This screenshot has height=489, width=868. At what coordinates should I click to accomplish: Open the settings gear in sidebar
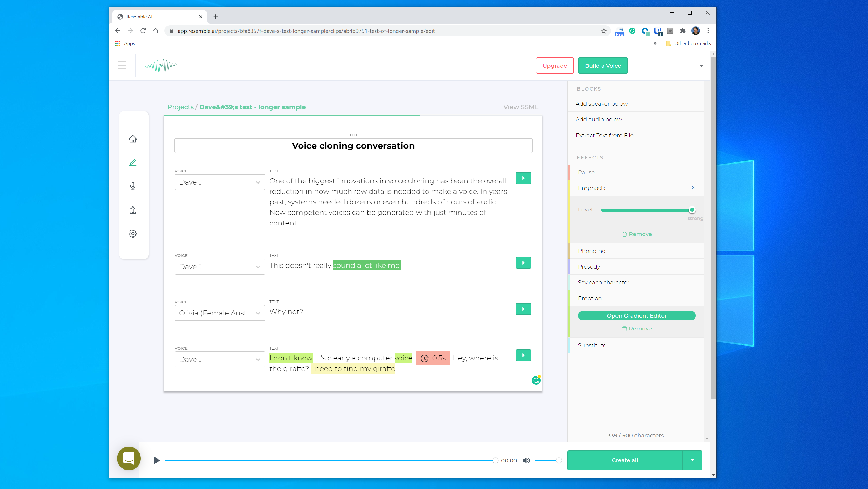pyautogui.click(x=133, y=233)
